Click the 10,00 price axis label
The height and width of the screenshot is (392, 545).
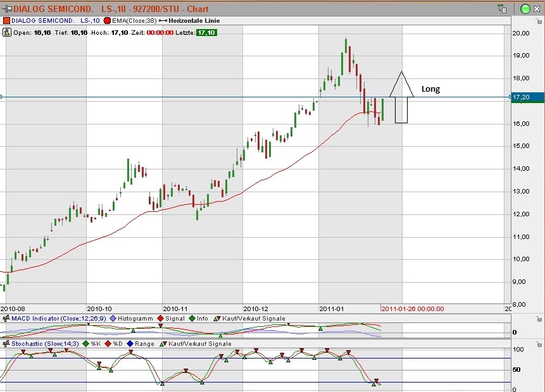pos(521,259)
